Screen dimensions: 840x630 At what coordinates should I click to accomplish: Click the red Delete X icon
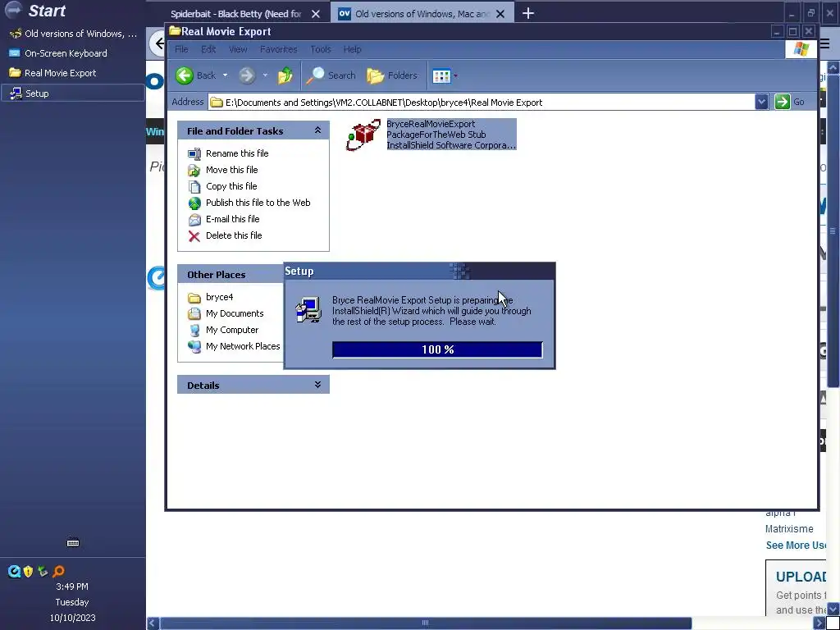click(194, 236)
